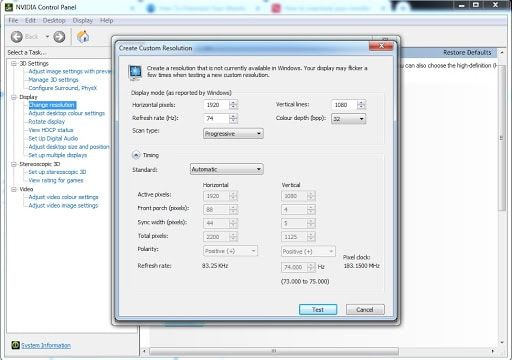Click Restore Defaults link
512x360 pixels.
(x=467, y=53)
